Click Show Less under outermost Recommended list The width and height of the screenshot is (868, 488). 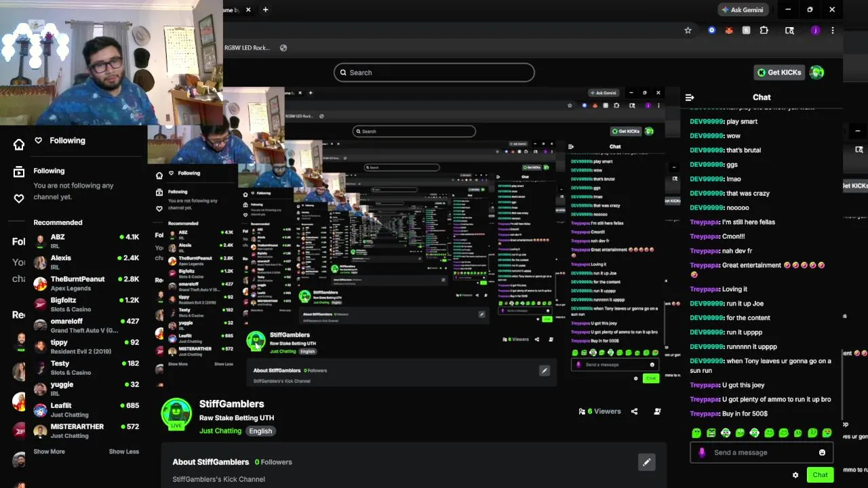[123, 451]
